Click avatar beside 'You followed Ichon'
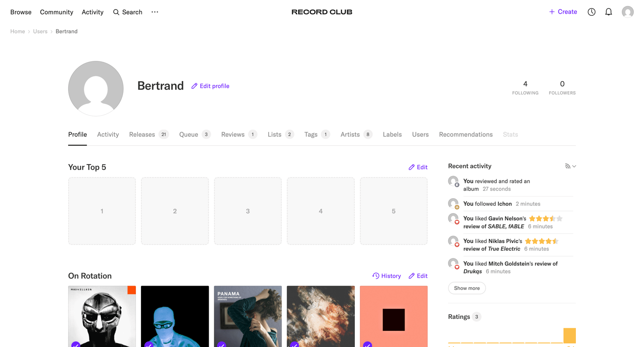644x347 pixels. (453, 204)
